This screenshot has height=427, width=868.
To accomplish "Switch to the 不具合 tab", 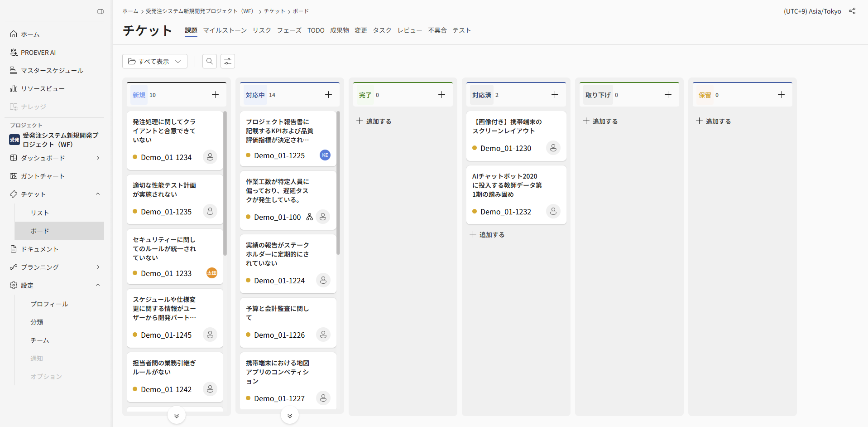I will [x=437, y=30].
